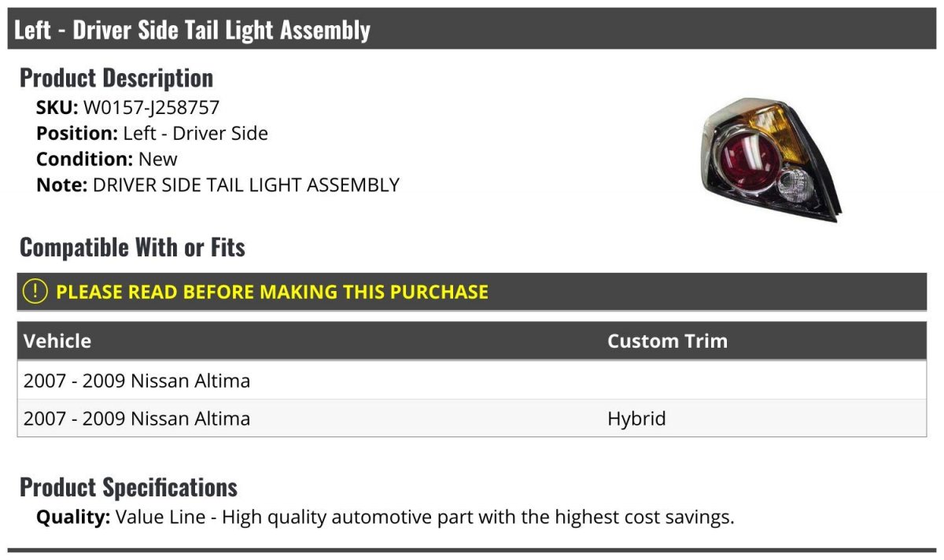Select the first 2007 - 2009 Nissan Altima row
944x560 pixels.
point(137,381)
